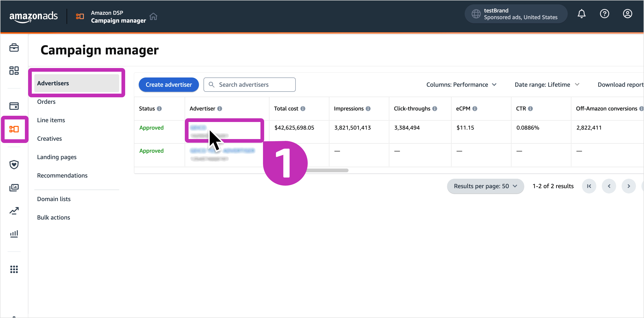Select Orders in the left menu
Screen dimensions: 644x318
[46, 101]
